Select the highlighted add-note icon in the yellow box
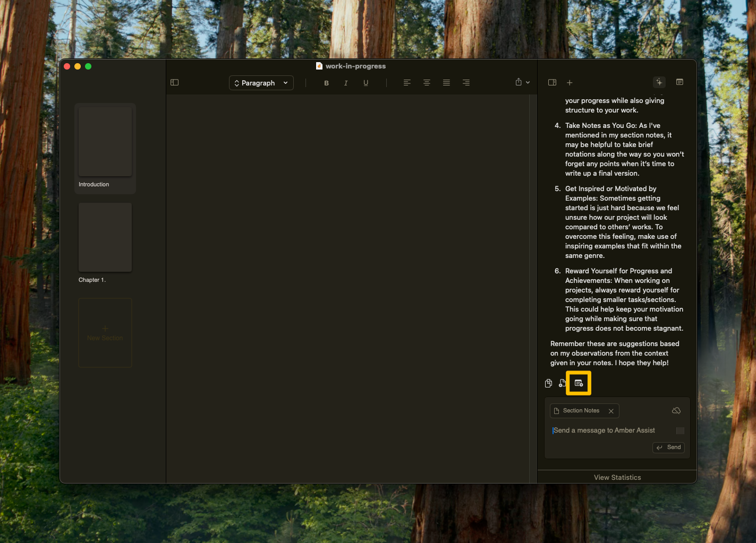Image resolution: width=756 pixels, height=543 pixels. click(x=579, y=383)
